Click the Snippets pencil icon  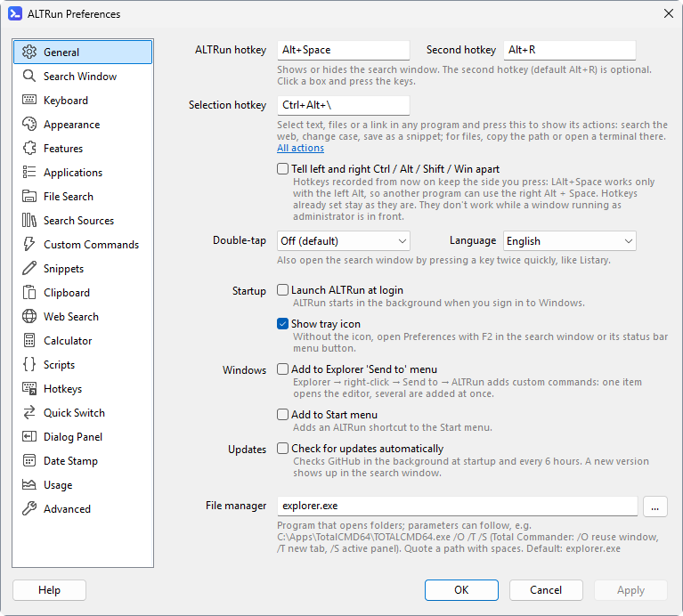coord(29,268)
